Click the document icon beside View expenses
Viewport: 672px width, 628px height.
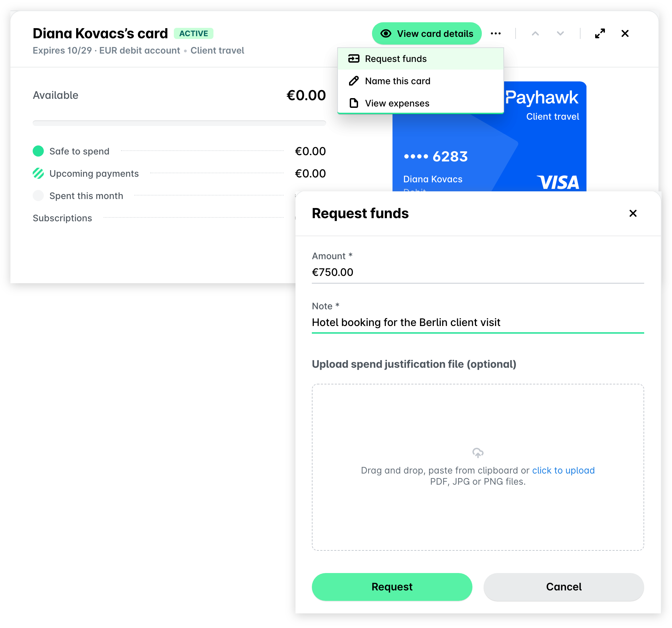[354, 103]
